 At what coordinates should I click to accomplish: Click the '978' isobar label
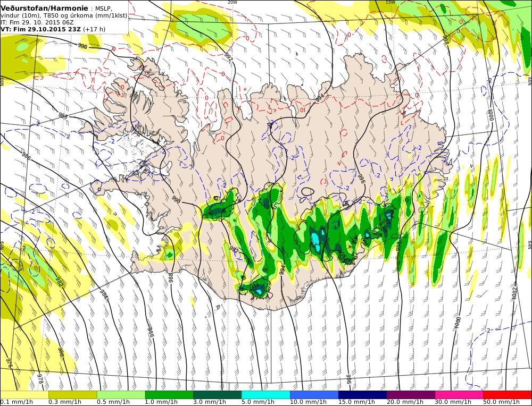click(x=40, y=379)
